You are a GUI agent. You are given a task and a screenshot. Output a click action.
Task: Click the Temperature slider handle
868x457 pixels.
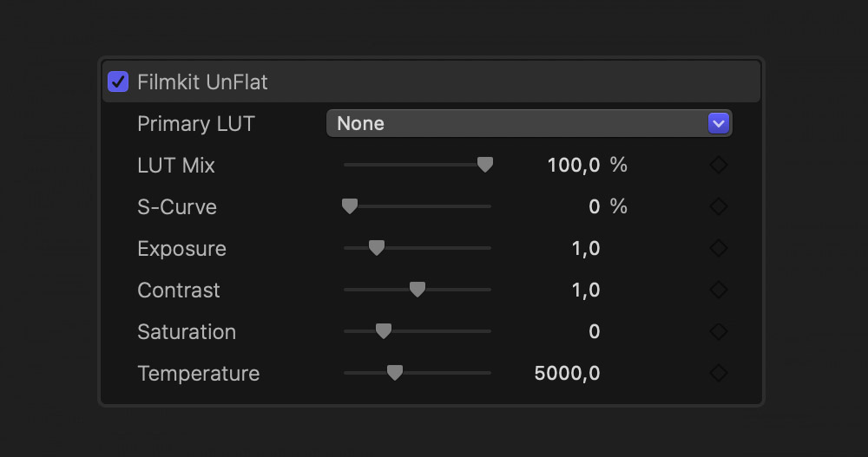pos(395,372)
